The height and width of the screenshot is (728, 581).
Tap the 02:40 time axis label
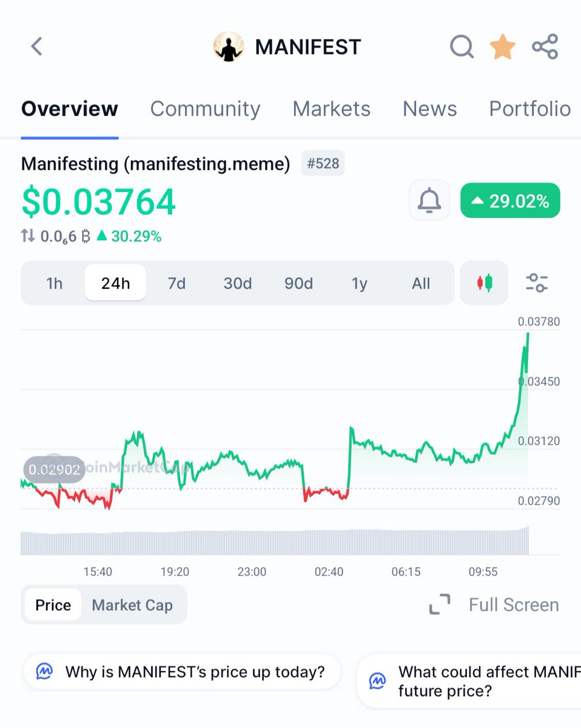tap(329, 571)
